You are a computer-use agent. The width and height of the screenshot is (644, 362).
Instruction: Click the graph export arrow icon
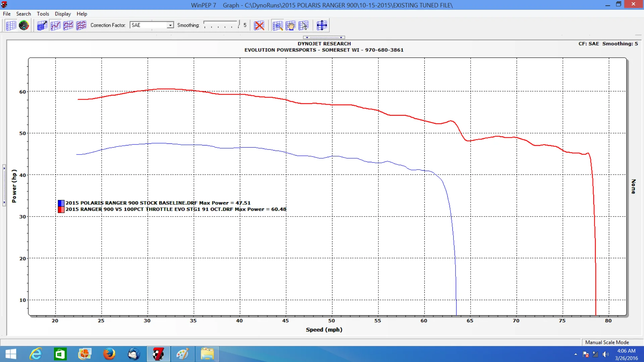(x=42, y=25)
